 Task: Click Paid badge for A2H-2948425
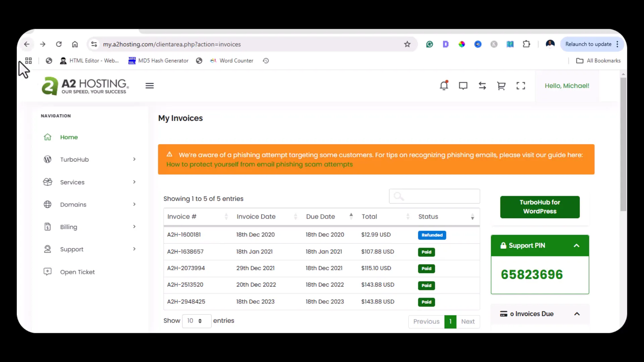point(426,302)
